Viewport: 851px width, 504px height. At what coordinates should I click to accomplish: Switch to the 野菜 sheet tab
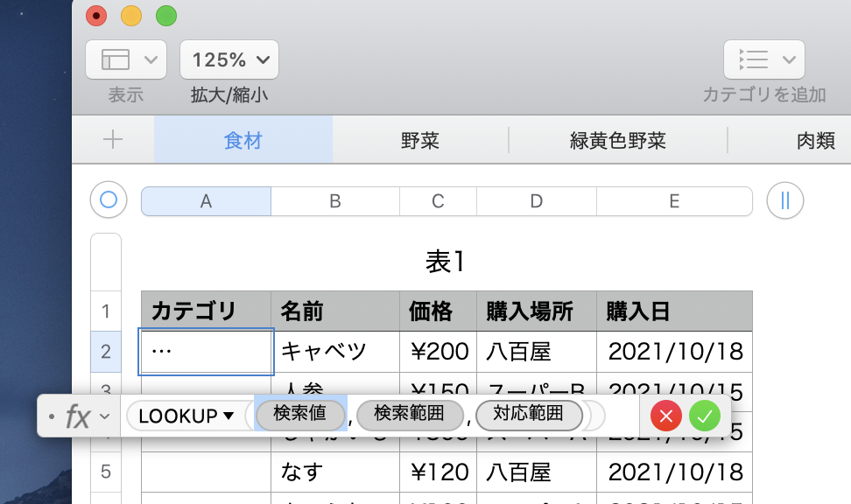tap(420, 140)
